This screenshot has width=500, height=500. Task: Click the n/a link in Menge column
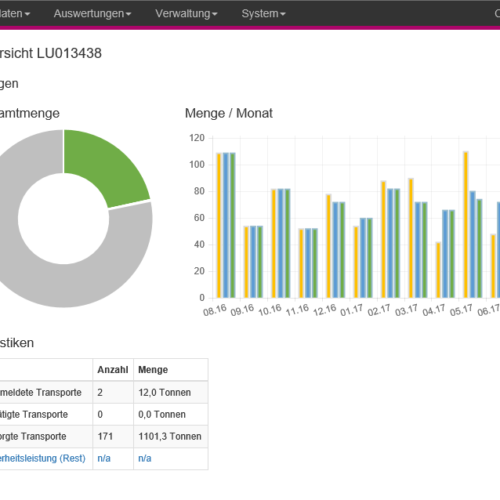pyautogui.click(x=145, y=458)
